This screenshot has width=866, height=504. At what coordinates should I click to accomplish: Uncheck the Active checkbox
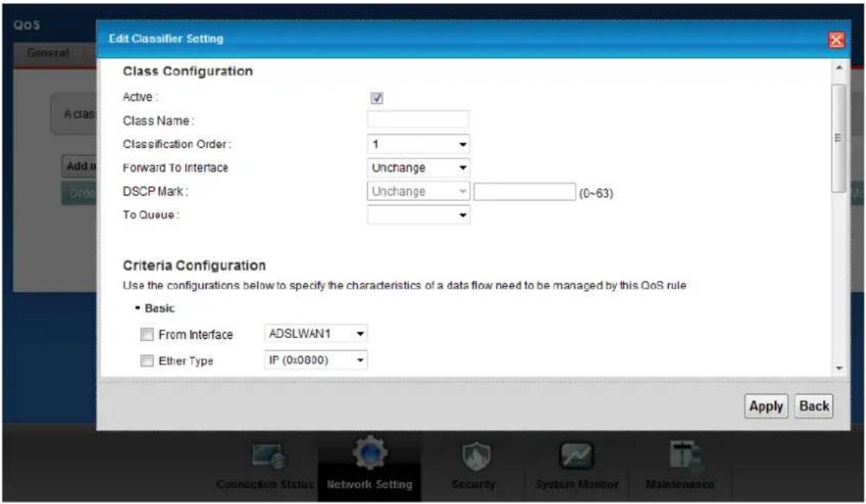point(377,97)
